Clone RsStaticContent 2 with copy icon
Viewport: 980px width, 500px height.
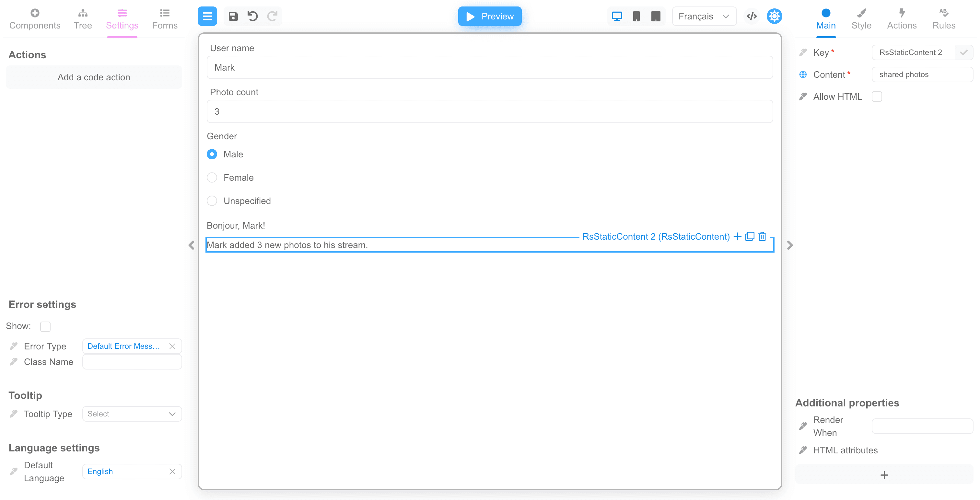750,236
